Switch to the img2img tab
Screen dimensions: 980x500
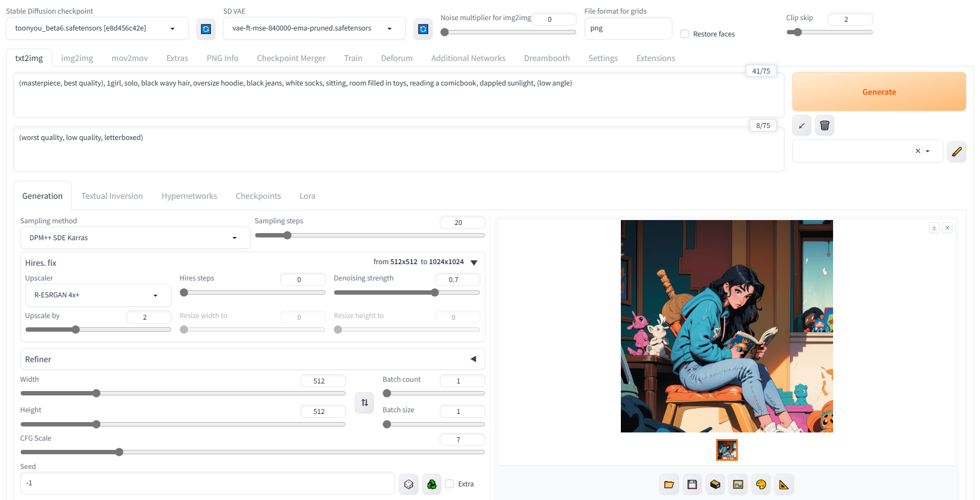[x=77, y=58]
